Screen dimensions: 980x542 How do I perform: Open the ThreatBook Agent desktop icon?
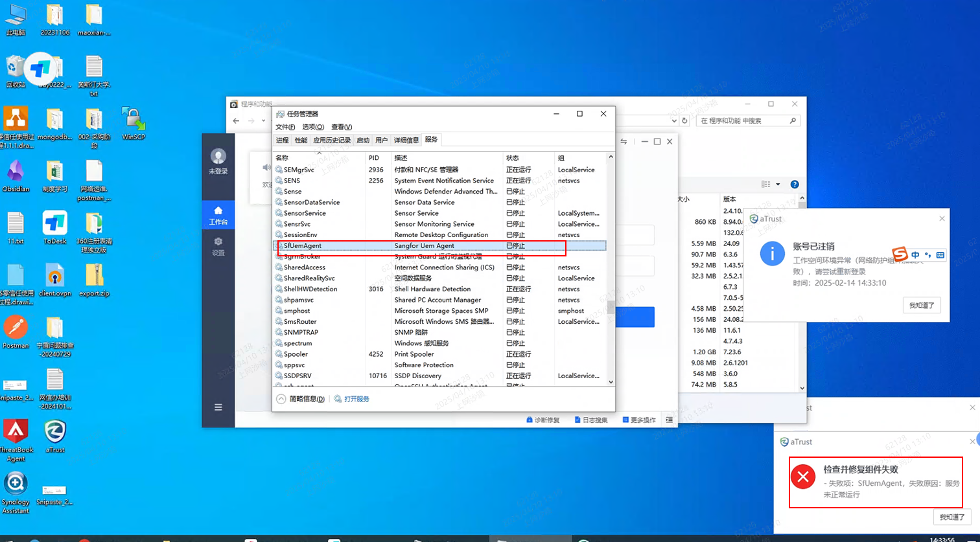point(16,432)
